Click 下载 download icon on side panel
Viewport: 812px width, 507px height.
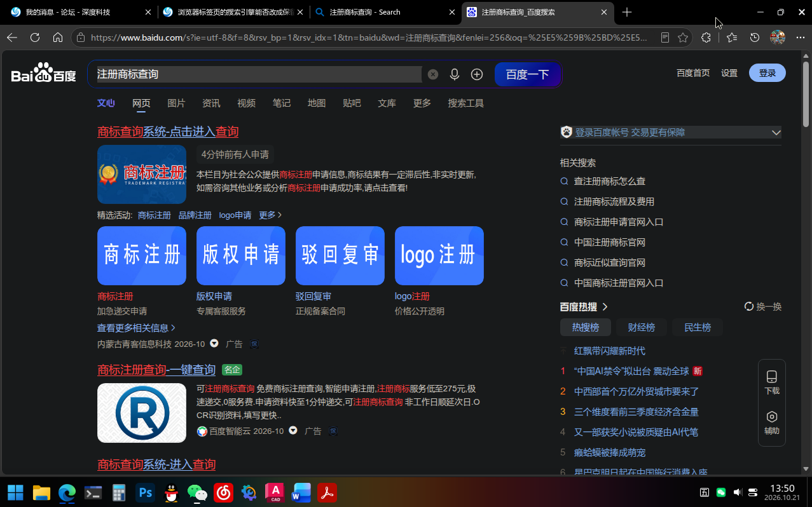[772, 382]
